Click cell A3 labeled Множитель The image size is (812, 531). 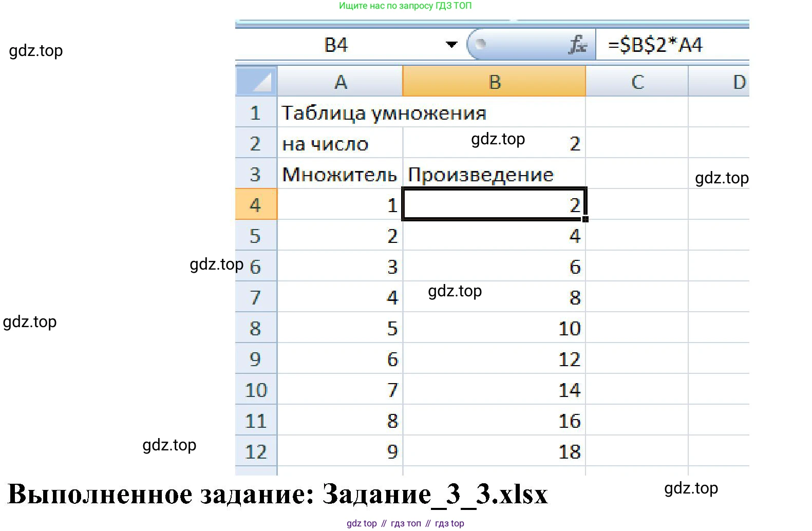point(340,174)
